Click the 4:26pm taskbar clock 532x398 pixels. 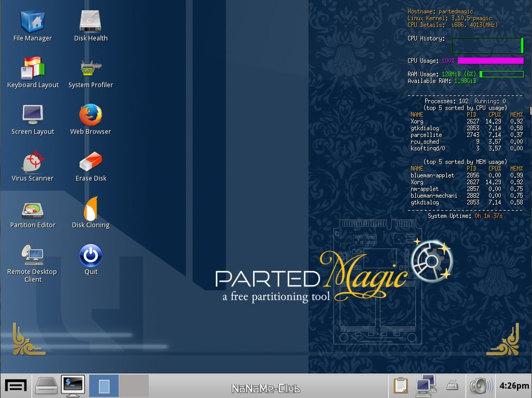pos(514,386)
